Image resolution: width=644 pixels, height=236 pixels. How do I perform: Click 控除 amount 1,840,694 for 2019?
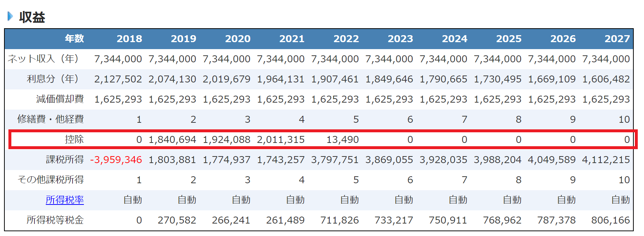pyautogui.click(x=172, y=140)
